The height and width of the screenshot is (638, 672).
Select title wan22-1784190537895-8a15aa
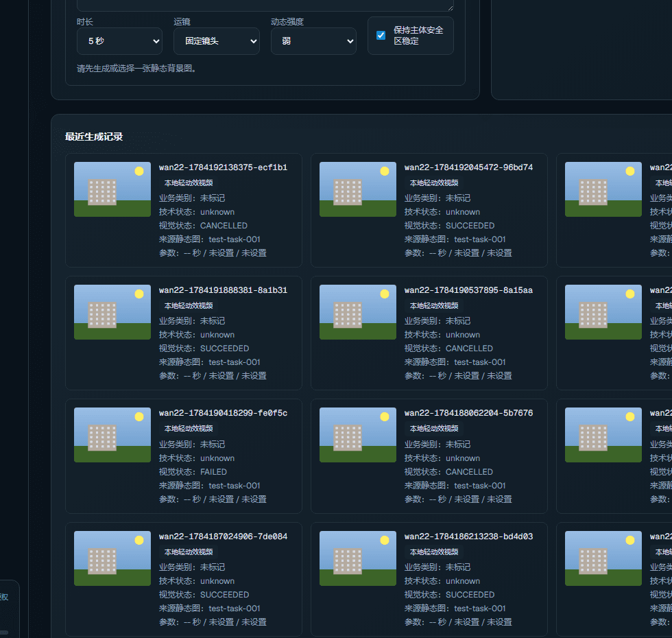coord(468,290)
